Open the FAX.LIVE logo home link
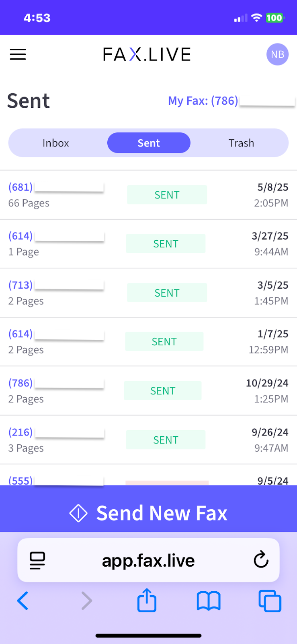 147,54
